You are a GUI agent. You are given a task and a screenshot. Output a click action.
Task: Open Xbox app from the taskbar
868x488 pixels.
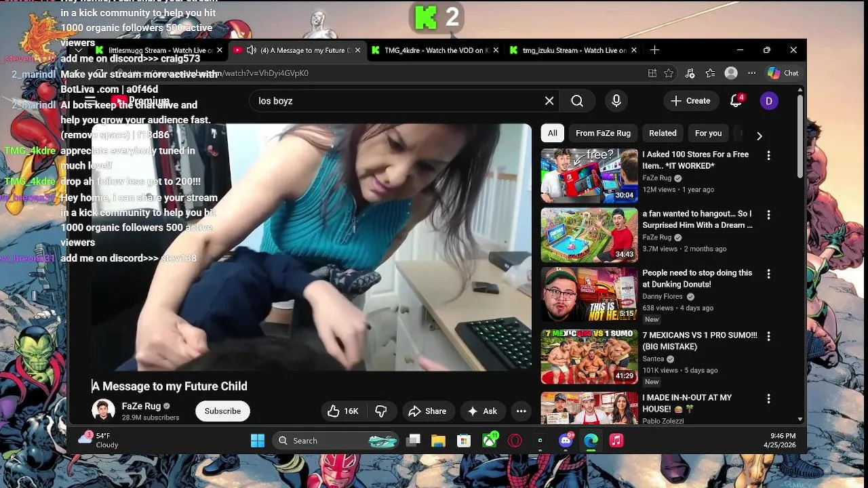pos(490,441)
